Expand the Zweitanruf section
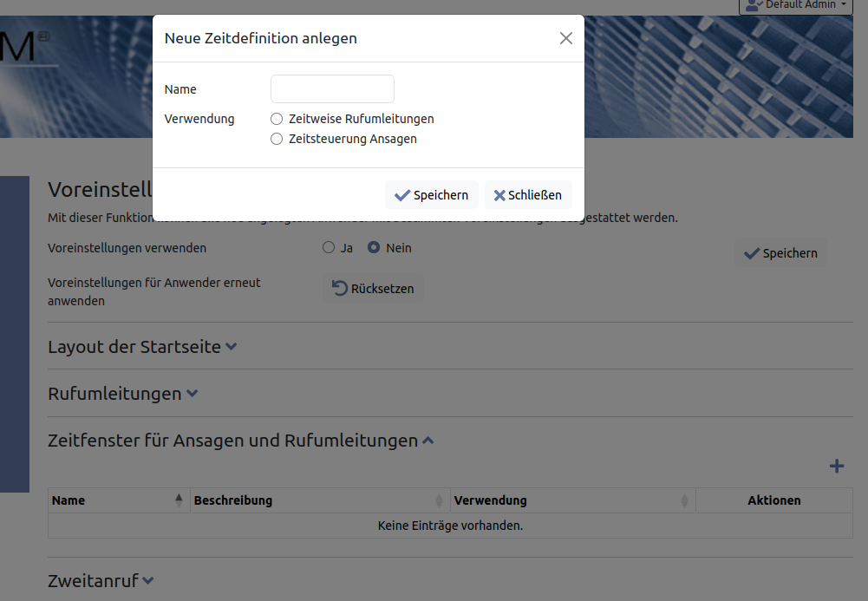 click(148, 581)
